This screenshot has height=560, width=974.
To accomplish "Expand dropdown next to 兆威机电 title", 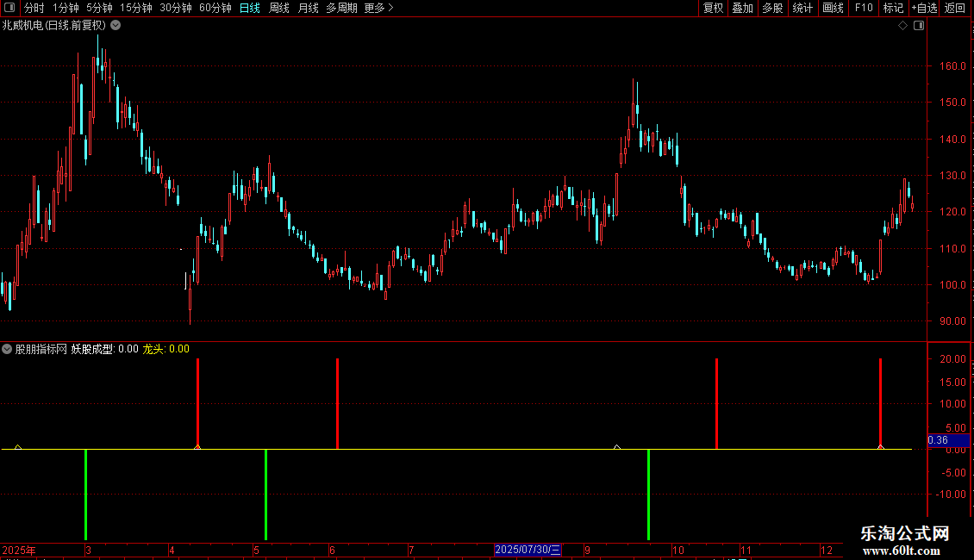I will point(116,26).
